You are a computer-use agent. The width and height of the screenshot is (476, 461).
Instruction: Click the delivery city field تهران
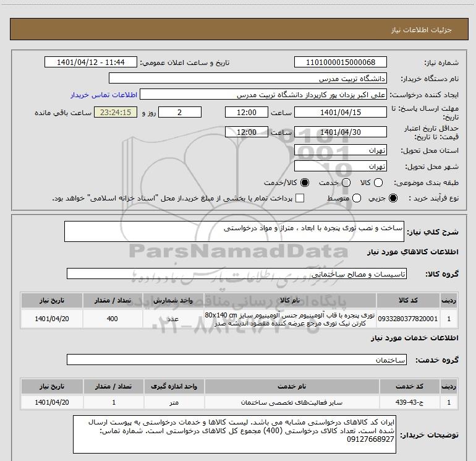(340, 166)
